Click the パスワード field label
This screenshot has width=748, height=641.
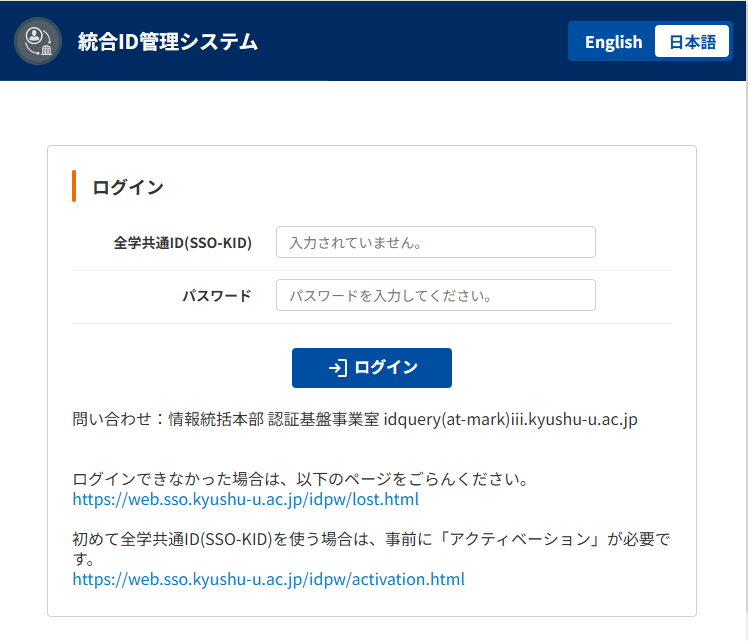pos(216,296)
